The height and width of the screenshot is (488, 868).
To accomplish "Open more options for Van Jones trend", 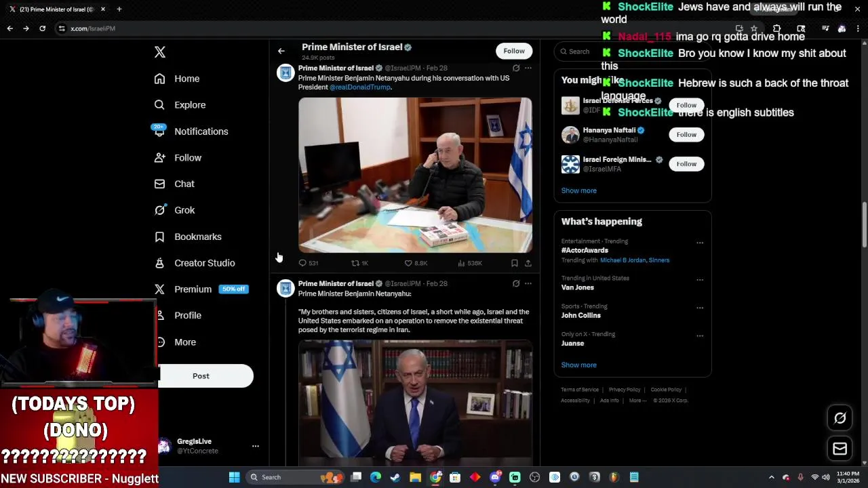I will (x=700, y=280).
